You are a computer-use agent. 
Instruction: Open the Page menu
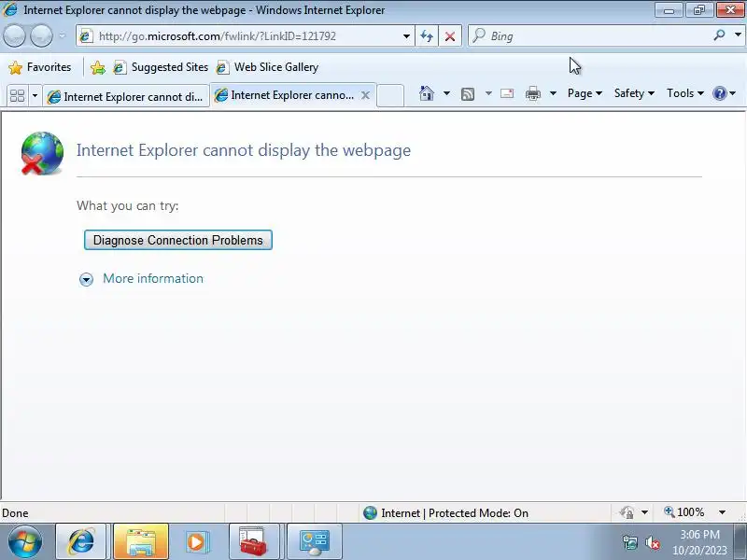[585, 93]
